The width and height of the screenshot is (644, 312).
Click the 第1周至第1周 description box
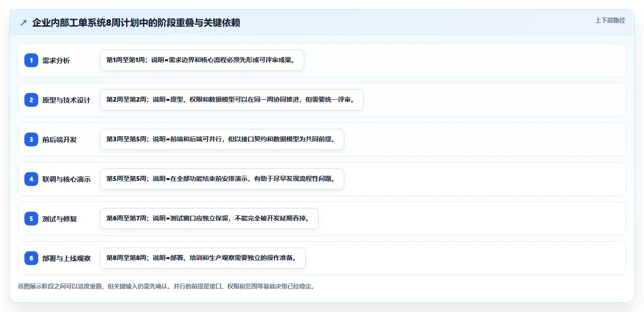[x=202, y=60]
